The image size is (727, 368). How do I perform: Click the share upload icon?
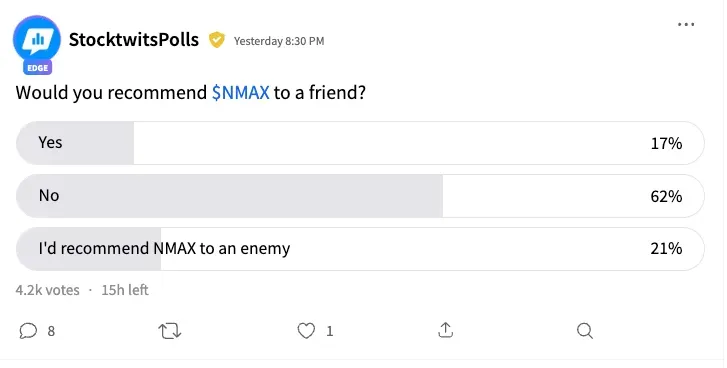point(445,330)
